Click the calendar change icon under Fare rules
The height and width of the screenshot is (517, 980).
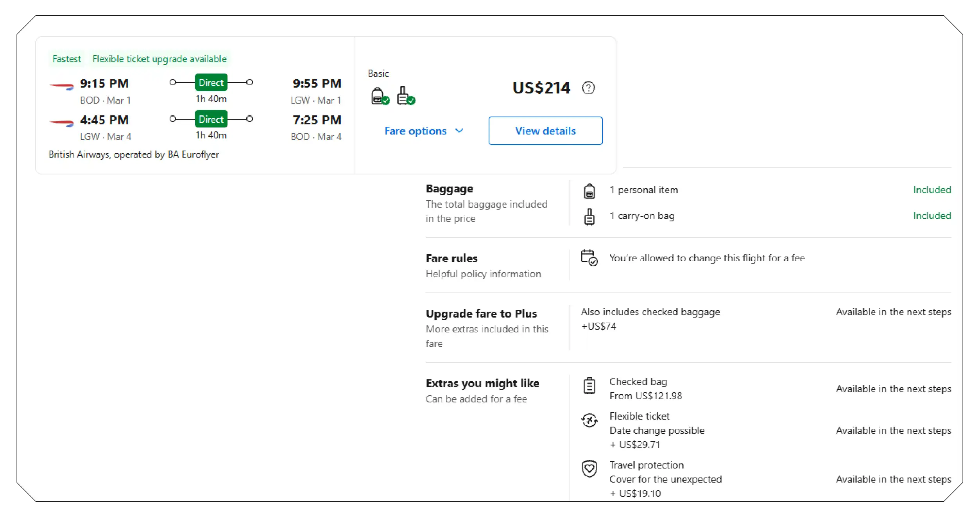point(589,258)
